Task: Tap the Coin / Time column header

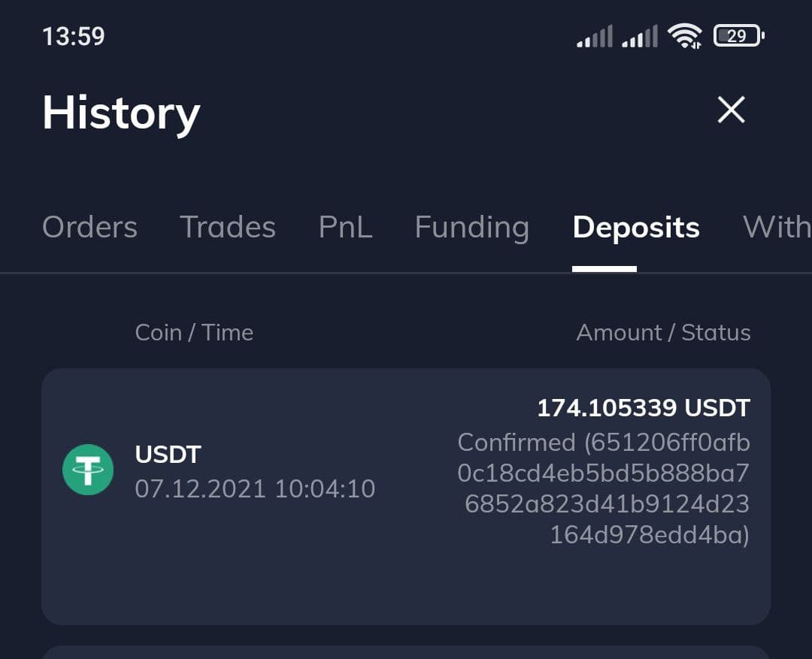Action: coord(194,332)
